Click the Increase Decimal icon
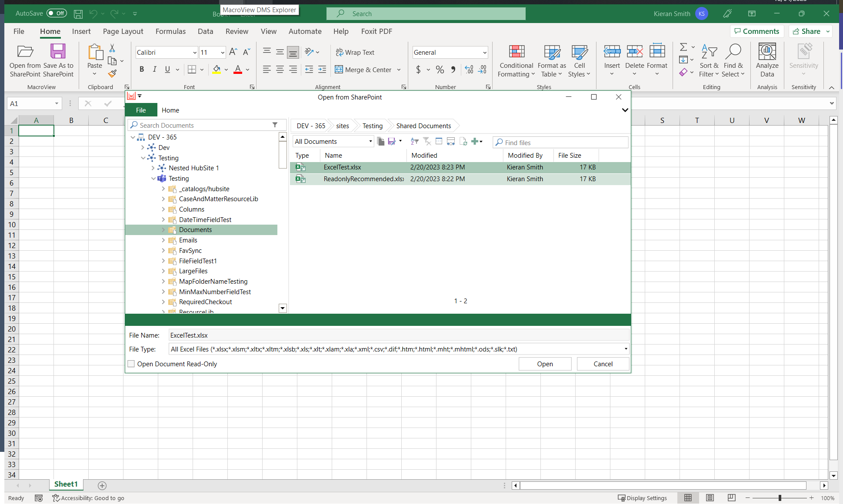 [x=469, y=70]
